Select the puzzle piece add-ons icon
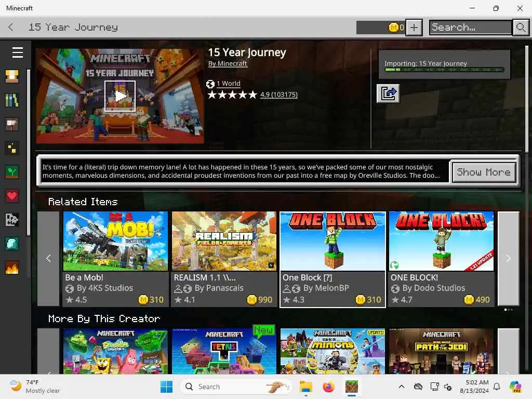 tap(12, 220)
